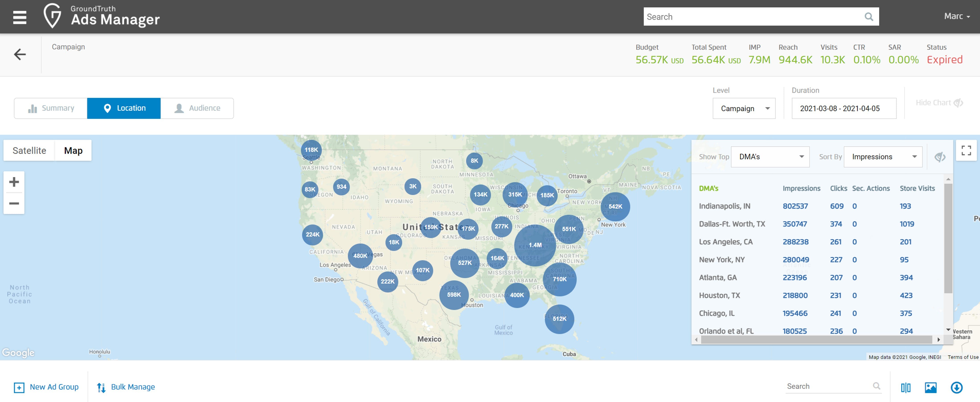The width and height of the screenshot is (980, 402).
Task: Switch to the Audience tab
Action: [x=197, y=109]
